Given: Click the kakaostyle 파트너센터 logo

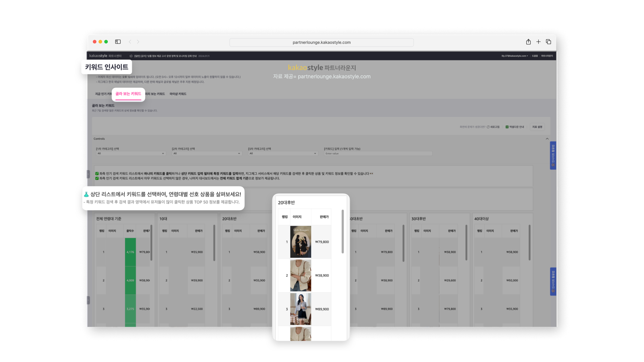Looking at the screenshot, I should point(105,56).
